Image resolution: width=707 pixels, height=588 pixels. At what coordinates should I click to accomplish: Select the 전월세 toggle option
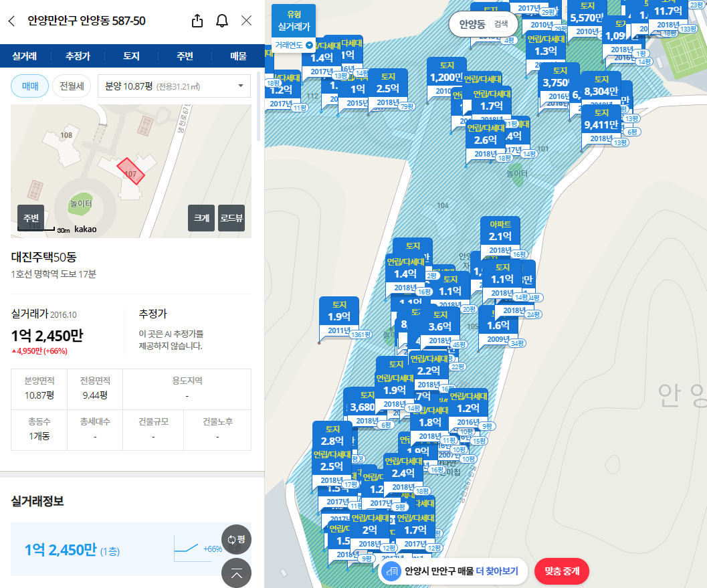[72, 86]
